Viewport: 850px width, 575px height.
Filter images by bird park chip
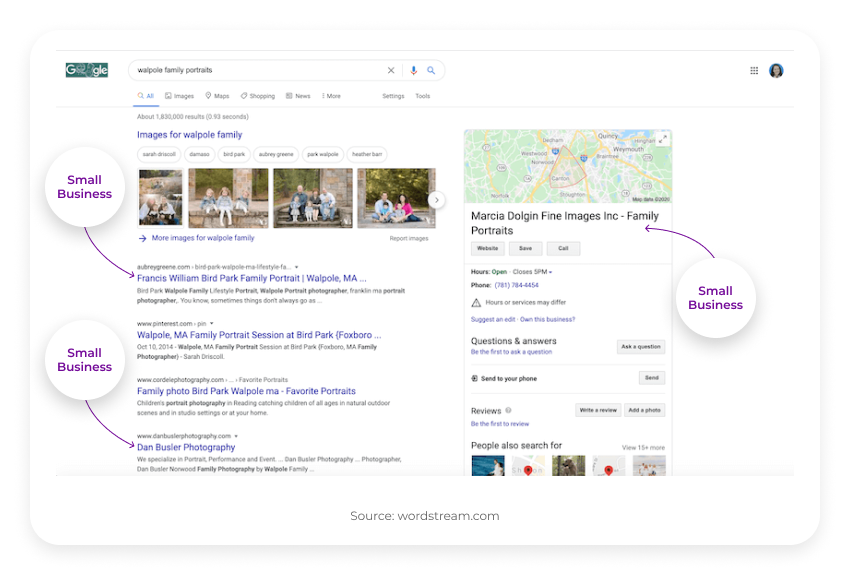point(234,154)
